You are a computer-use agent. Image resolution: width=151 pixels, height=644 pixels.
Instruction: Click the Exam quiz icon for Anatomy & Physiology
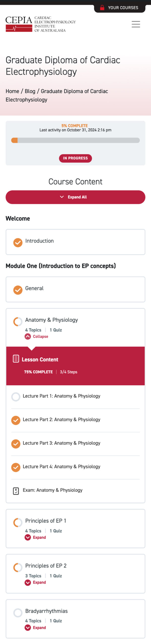click(16, 491)
